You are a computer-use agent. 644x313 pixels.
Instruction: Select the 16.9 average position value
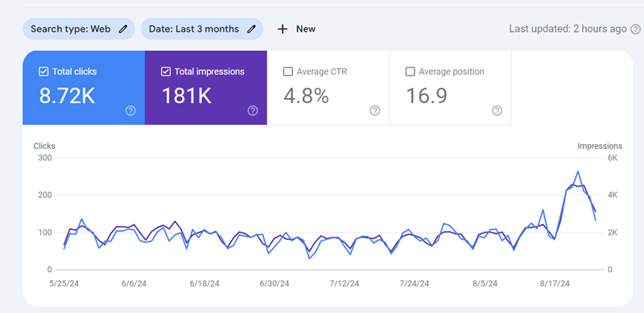coord(427,96)
